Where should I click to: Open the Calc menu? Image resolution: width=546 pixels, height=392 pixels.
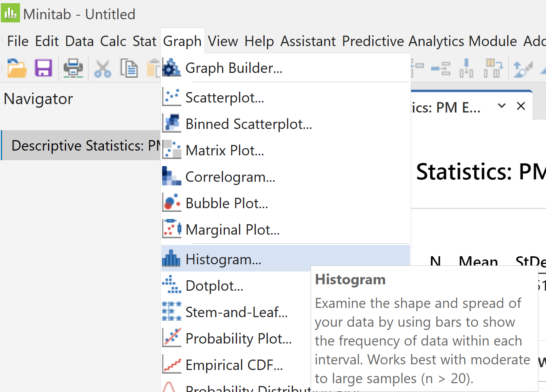click(x=113, y=41)
